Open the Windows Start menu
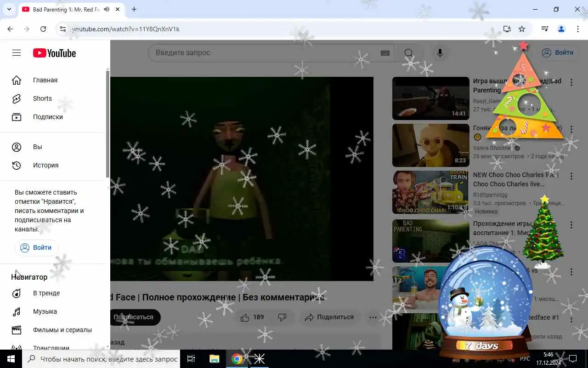 point(11,359)
